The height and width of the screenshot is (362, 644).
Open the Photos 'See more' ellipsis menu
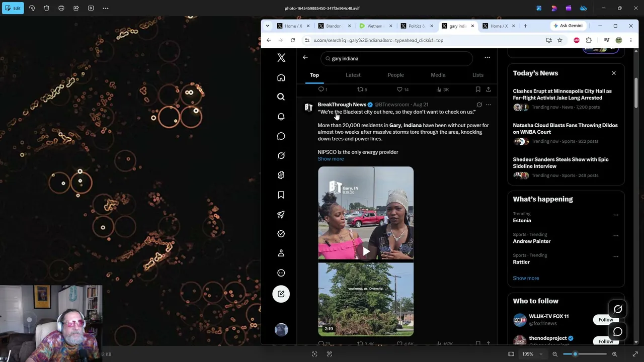106,8
